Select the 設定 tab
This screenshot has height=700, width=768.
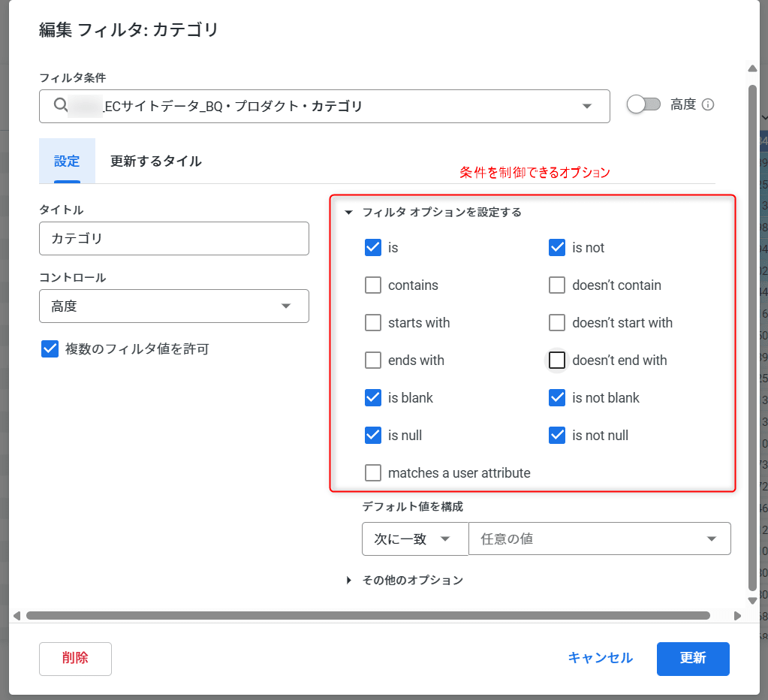67,161
